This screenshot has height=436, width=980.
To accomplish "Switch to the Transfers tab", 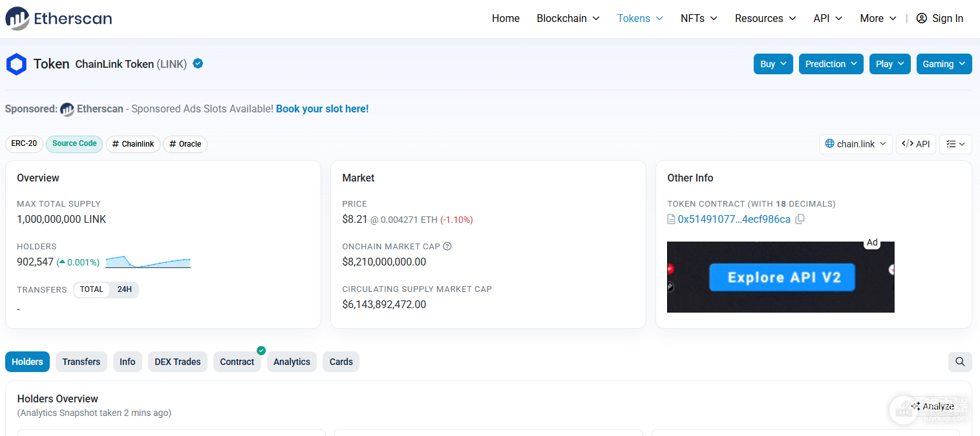I will 81,362.
